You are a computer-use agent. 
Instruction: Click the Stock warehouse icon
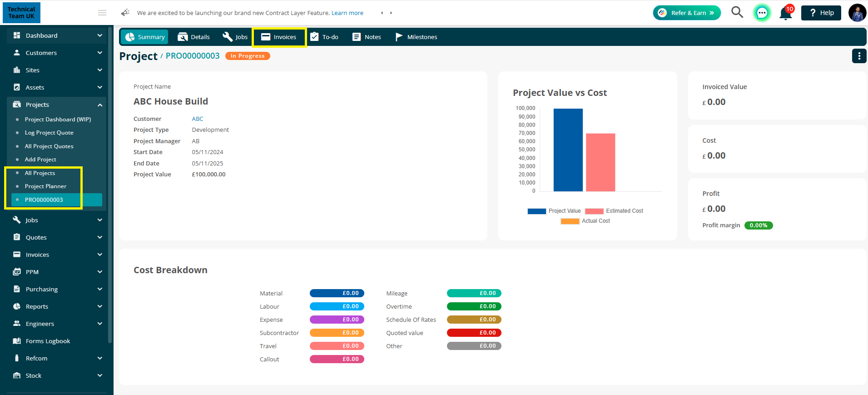[x=17, y=375]
